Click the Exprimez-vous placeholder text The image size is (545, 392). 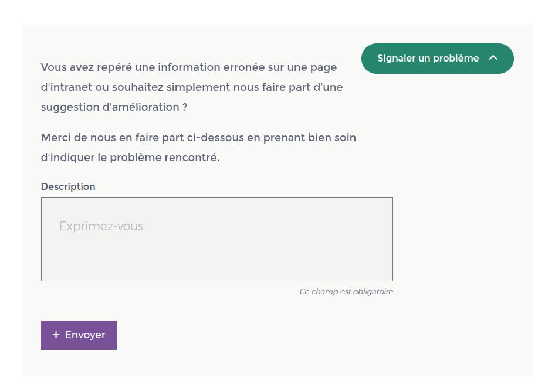[x=101, y=226]
